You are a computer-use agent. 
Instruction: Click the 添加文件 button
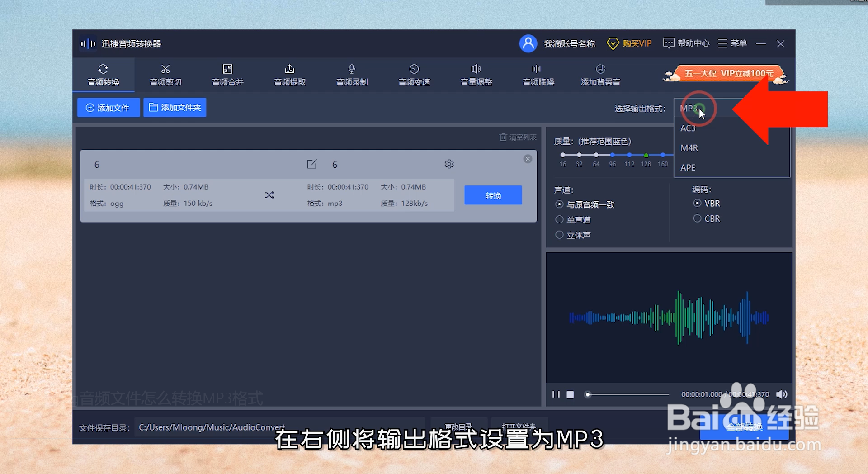pyautogui.click(x=108, y=108)
